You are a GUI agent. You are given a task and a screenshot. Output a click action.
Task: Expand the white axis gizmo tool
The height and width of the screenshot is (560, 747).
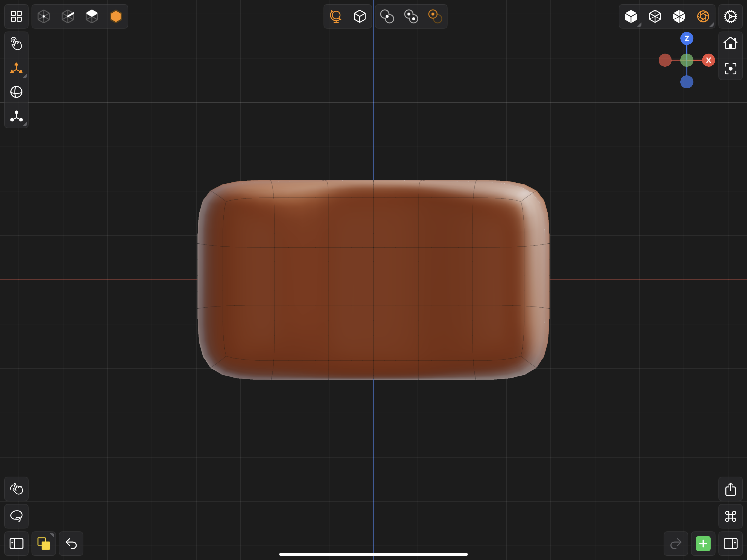(16, 116)
